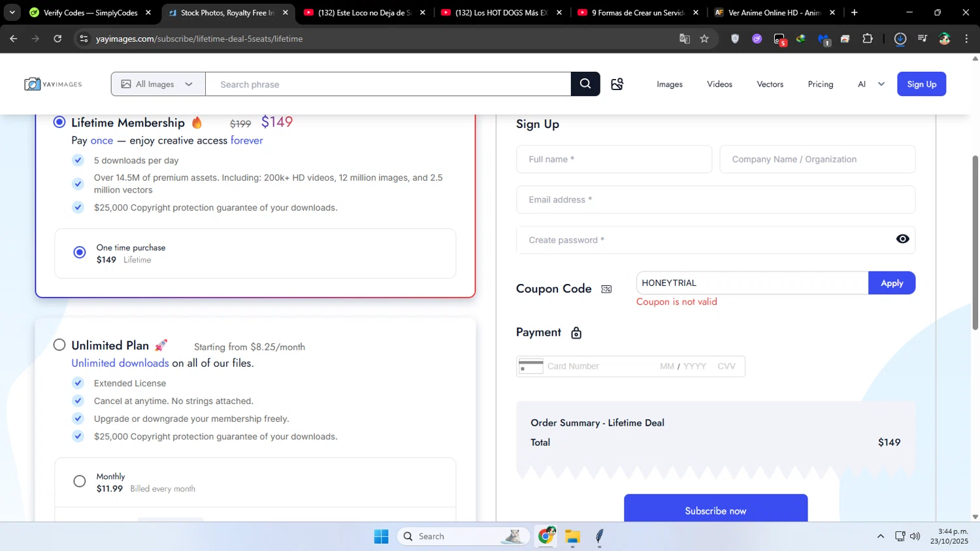This screenshot has height=551, width=980.
Task: Click the Search phrase field
Action: point(388,84)
